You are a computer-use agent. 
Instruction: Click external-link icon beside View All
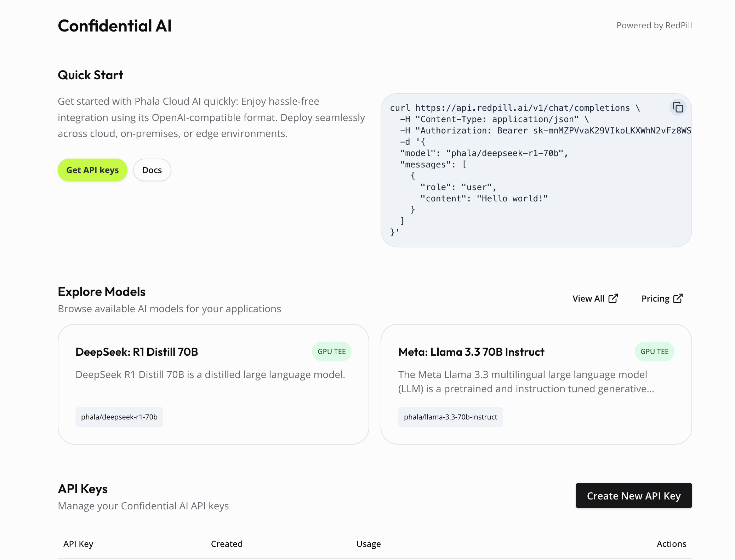pyautogui.click(x=613, y=298)
